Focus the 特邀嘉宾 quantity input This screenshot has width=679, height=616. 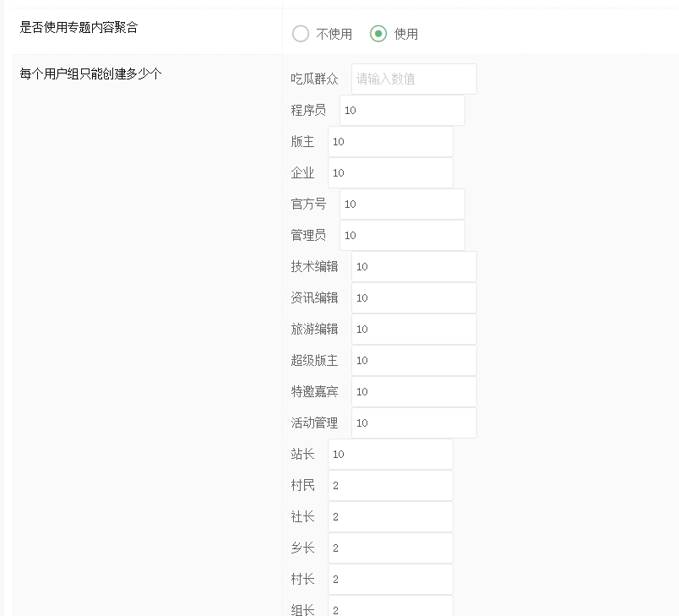pyautogui.click(x=414, y=392)
